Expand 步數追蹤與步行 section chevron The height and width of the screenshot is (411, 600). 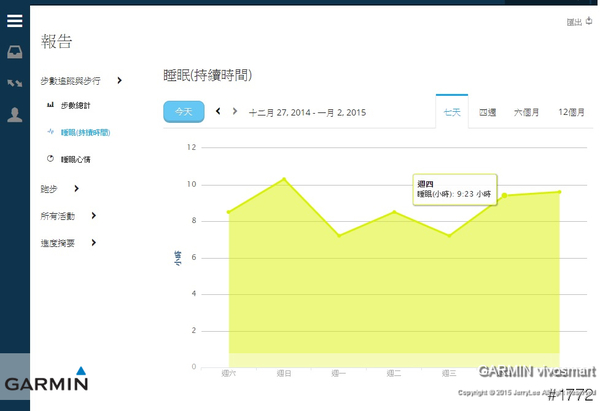[119, 80]
